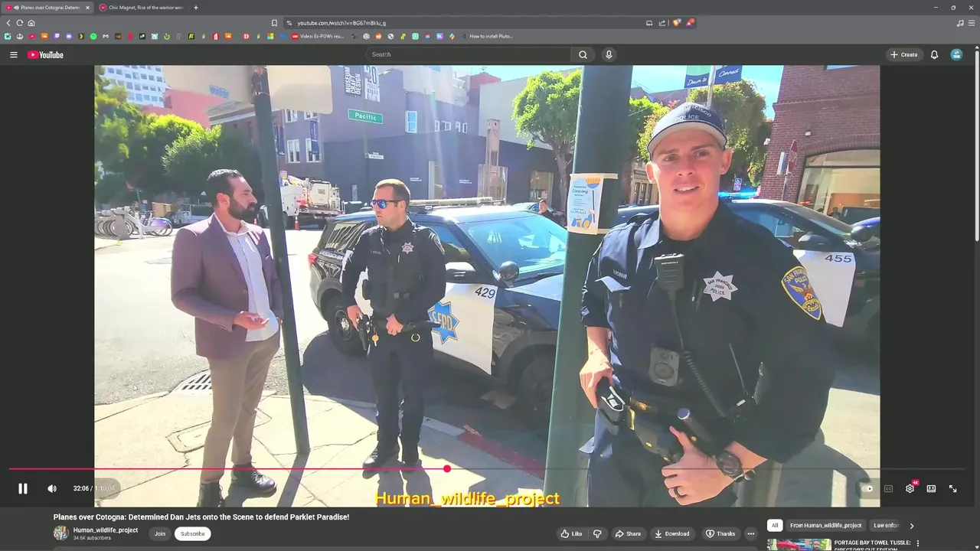The width and height of the screenshot is (980, 551).
Task: Seek the video progress bar scrubber
Action: coord(447,468)
